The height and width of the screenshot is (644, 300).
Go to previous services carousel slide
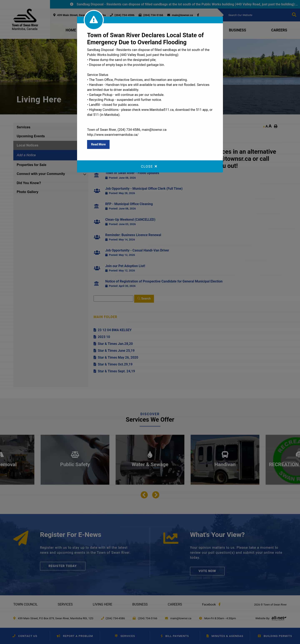(x=144, y=495)
